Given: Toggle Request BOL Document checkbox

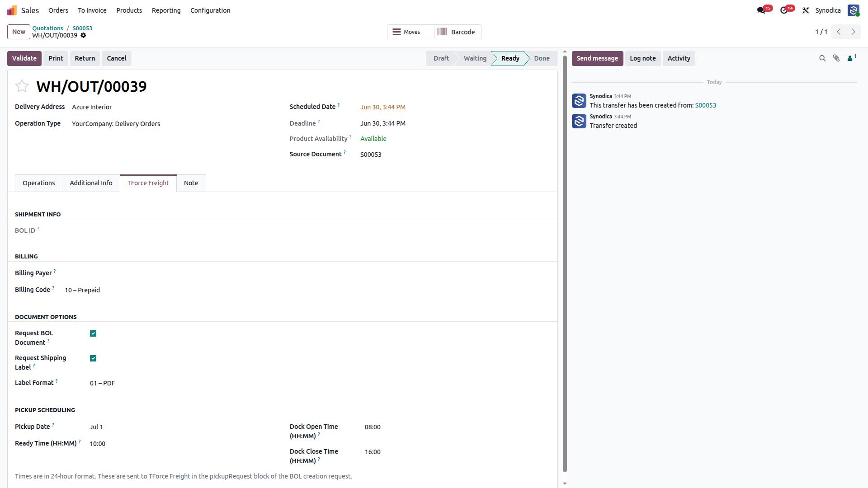Looking at the screenshot, I should point(93,333).
